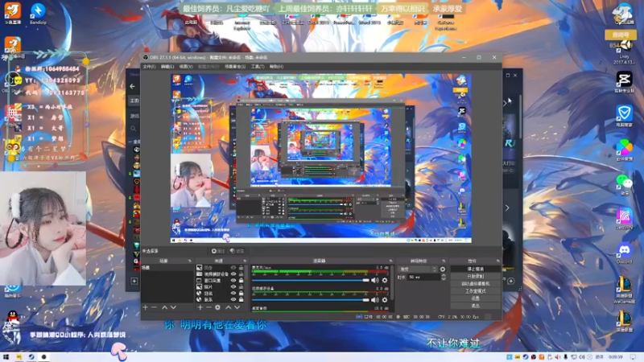Open the scene transition properties gear
This screenshot has width=644, height=362.
tap(443, 269)
